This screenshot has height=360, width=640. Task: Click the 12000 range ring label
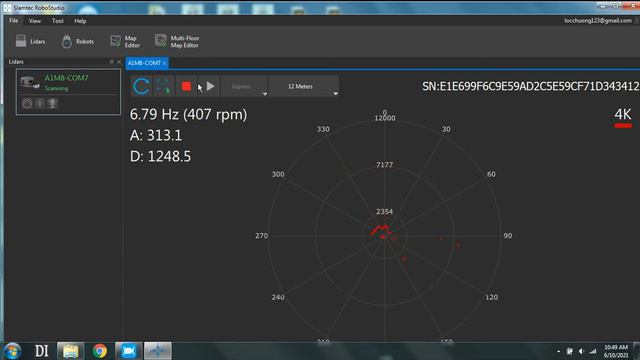384,118
